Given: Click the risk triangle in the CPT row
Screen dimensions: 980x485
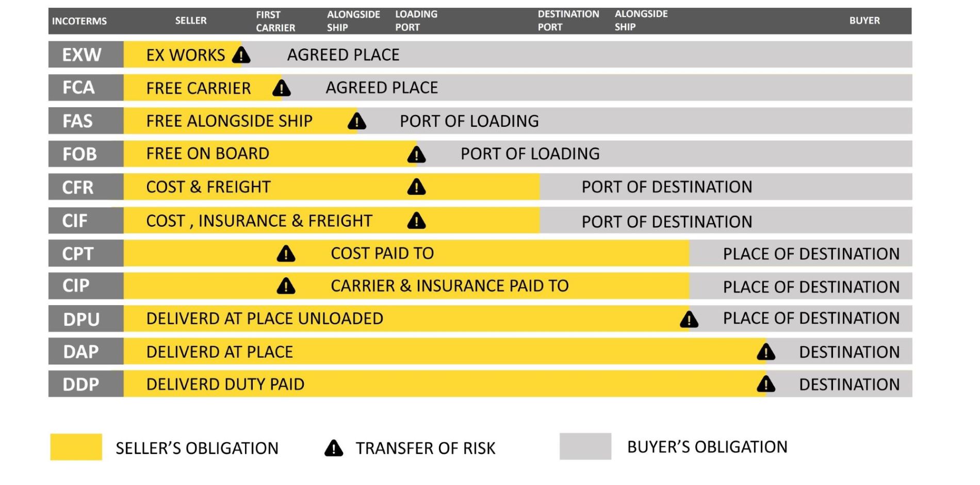Looking at the screenshot, I should [286, 254].
